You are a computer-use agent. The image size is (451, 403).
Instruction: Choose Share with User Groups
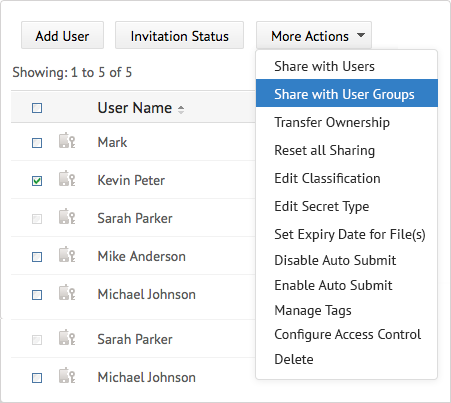pyautogui.click(x=347, y=93)
